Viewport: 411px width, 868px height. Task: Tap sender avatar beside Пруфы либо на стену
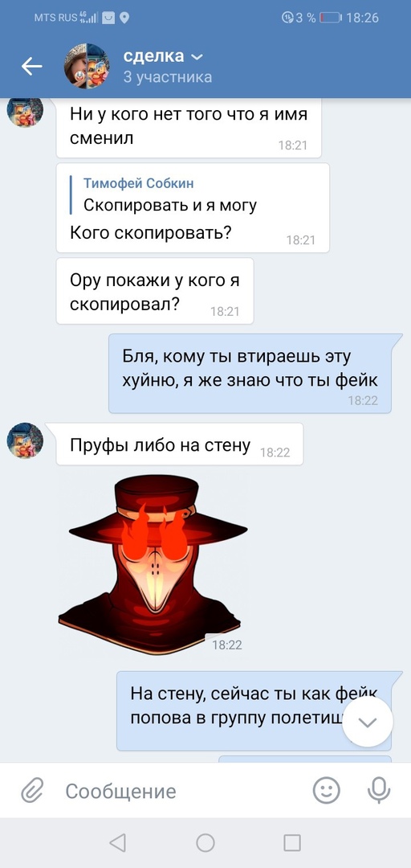[25, 440]
